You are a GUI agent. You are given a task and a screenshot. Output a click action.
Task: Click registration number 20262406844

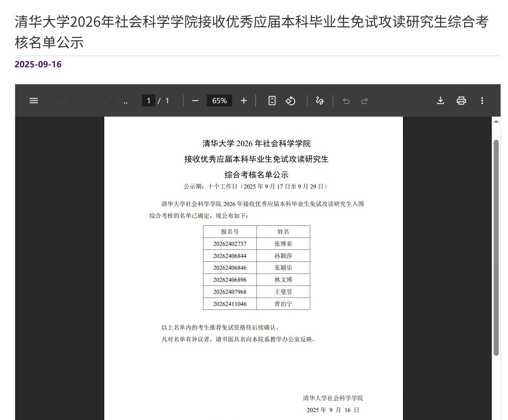point(230,256)
